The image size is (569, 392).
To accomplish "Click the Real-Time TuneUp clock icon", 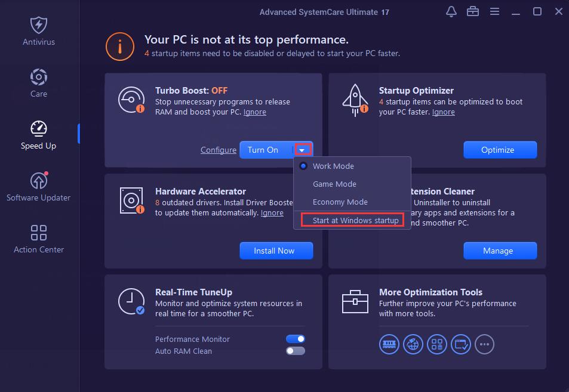I will click(x=131, y=301).
